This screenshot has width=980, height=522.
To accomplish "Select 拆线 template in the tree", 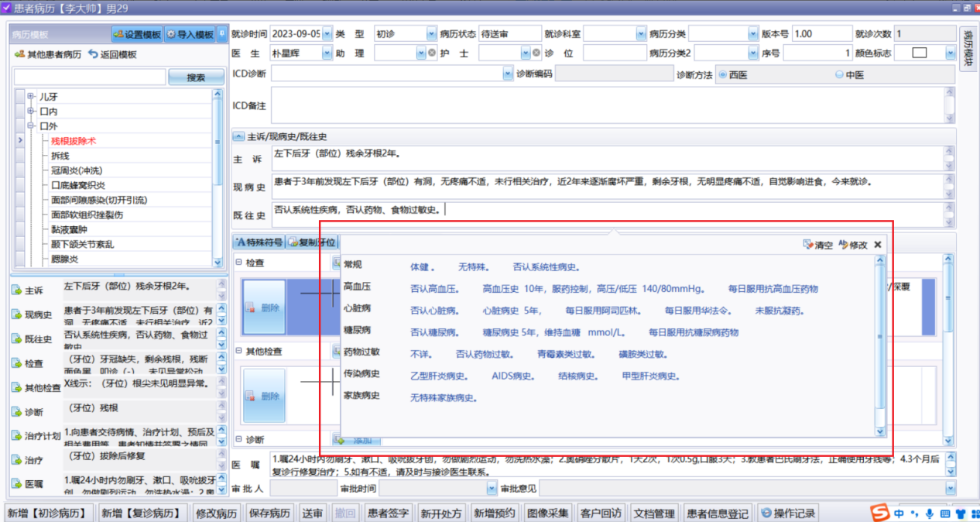I will click(x=60, y=156).
